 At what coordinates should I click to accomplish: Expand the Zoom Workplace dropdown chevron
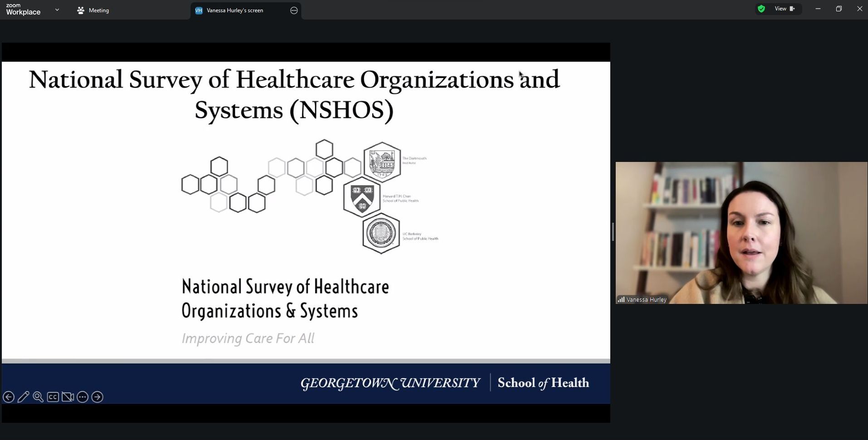(57, 10)
